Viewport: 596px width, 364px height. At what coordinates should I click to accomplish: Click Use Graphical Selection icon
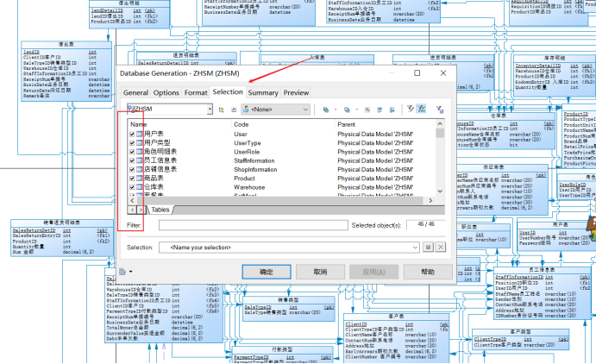tap(367, 110)
